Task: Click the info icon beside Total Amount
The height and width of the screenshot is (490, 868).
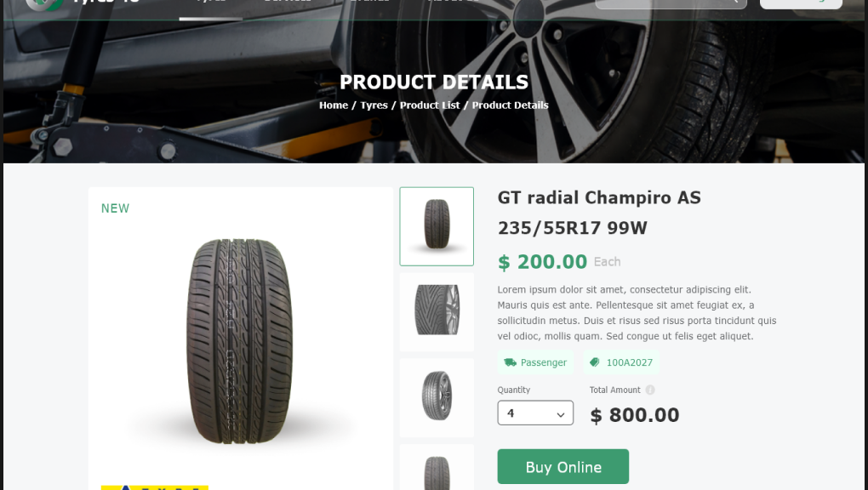Action: [x=650, y=390]
